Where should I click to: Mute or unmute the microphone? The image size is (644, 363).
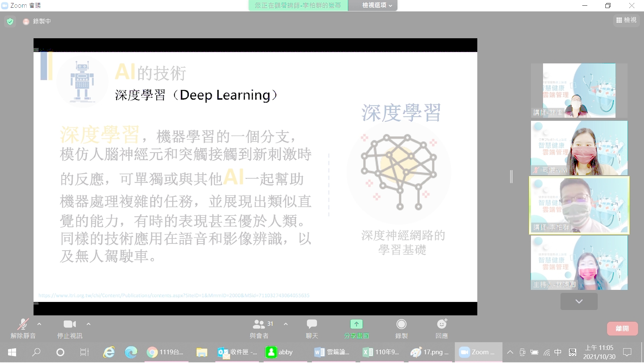coord(23,328)
